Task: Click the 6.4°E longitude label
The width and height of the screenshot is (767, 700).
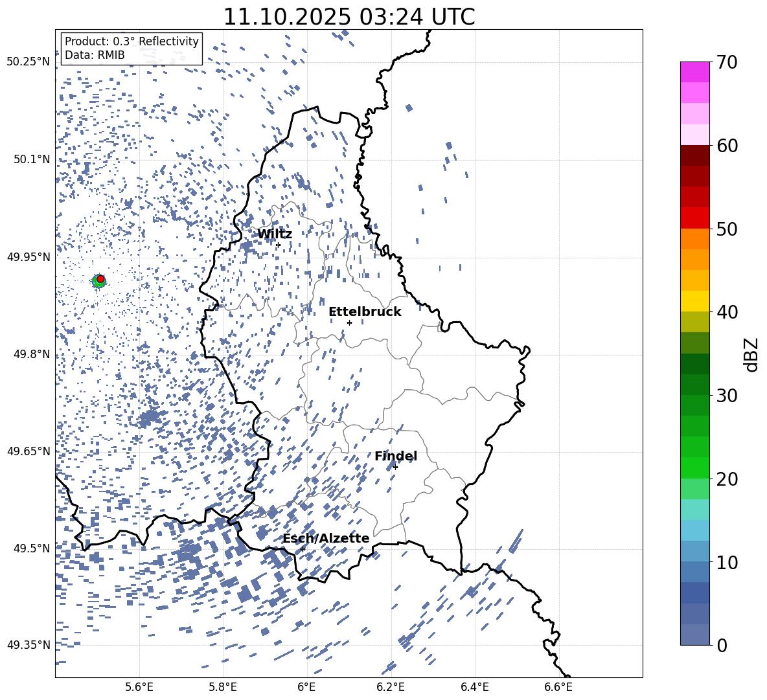Action: [474, 687]
